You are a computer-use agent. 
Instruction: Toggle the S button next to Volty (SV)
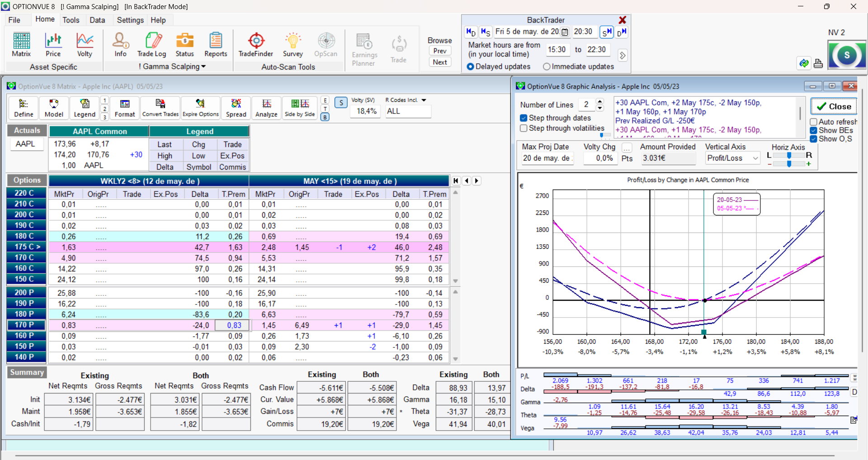point(341,103)
